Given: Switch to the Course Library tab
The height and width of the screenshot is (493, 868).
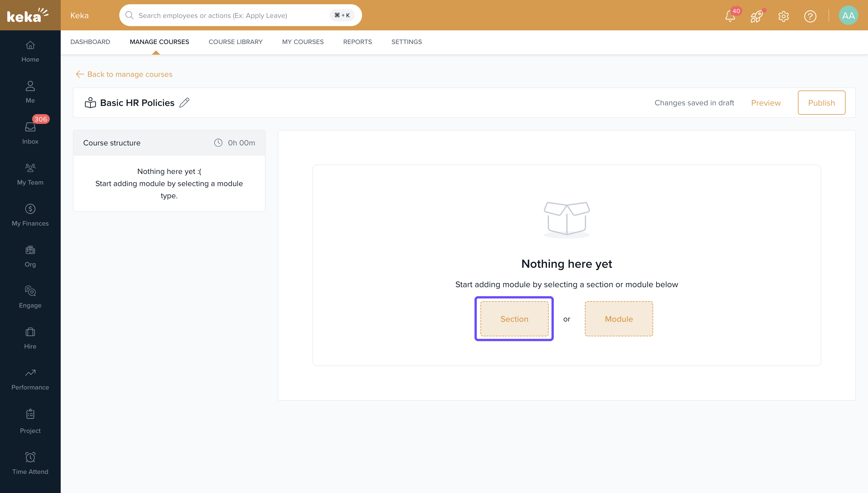Looking at the screenshot, I should point(236,42).
